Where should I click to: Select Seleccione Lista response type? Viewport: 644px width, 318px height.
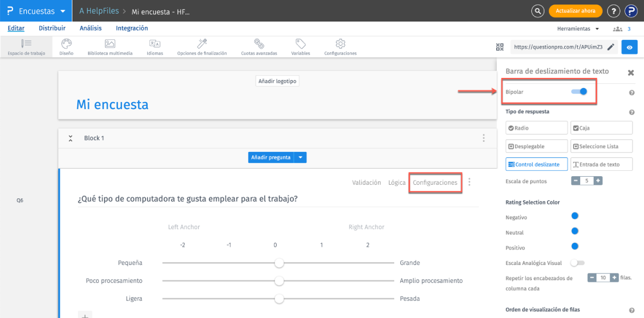click(x=601, y=146)
